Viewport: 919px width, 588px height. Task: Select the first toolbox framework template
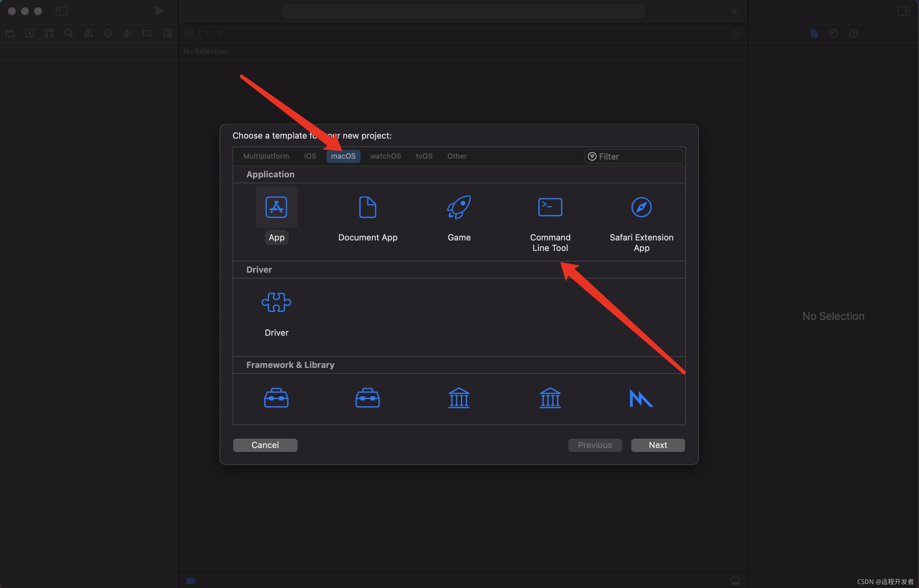pos(276,398)
